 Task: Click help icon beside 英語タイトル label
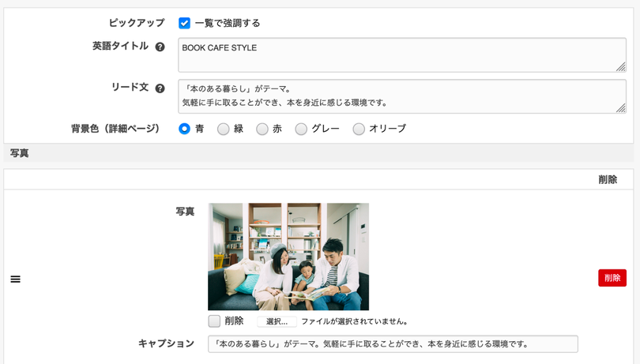coord(160,47)
